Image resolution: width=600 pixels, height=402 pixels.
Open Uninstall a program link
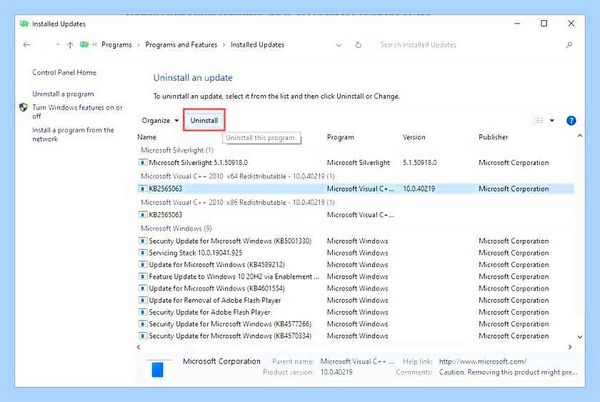point(63,94)
